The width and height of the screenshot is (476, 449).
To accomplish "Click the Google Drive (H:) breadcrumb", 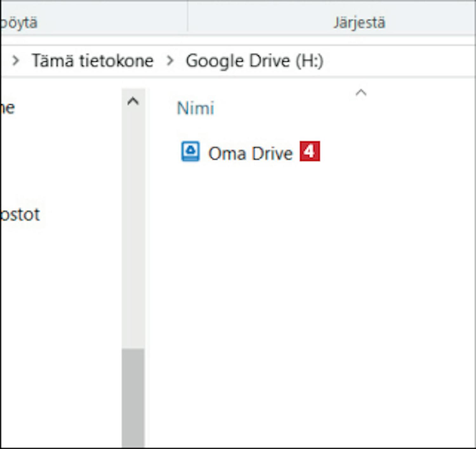I will point(255,61).
